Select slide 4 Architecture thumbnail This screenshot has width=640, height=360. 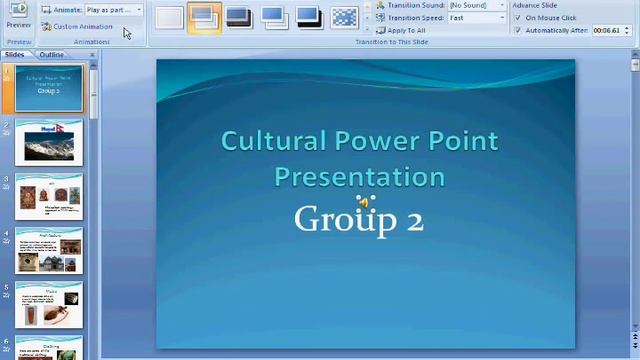coord(49,251)
